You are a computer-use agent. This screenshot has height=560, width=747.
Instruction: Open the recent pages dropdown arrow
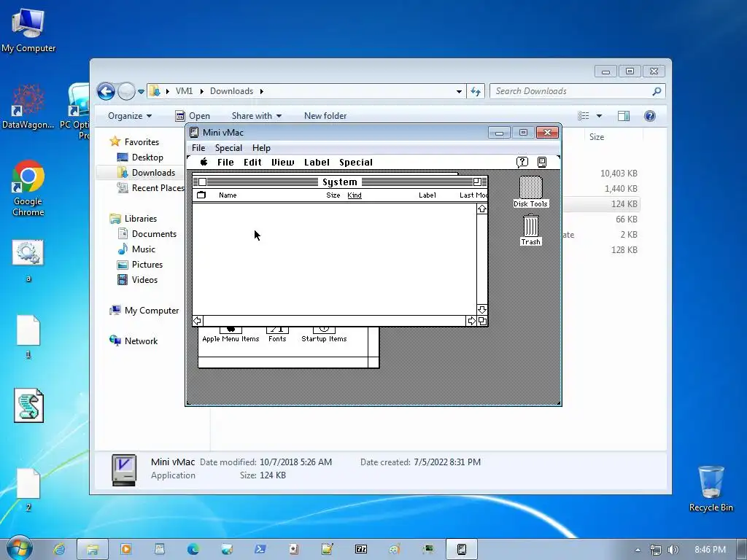[141, 91]
